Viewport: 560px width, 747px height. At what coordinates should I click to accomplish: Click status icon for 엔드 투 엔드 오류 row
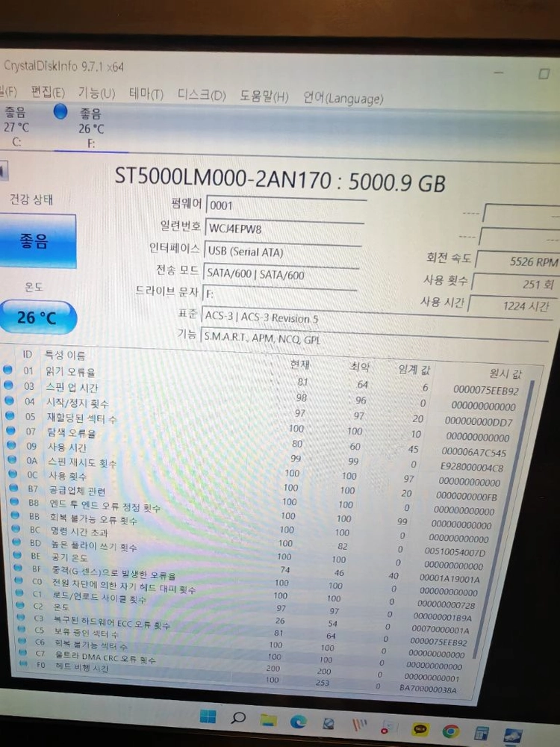15,502
